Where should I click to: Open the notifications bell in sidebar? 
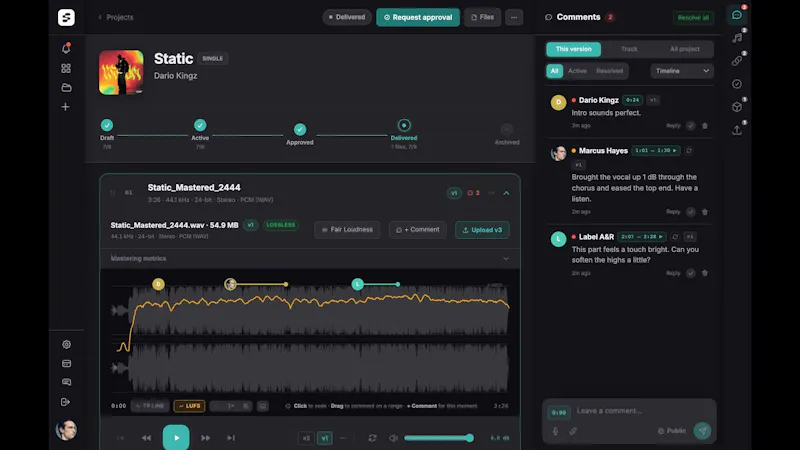(66, 48)
